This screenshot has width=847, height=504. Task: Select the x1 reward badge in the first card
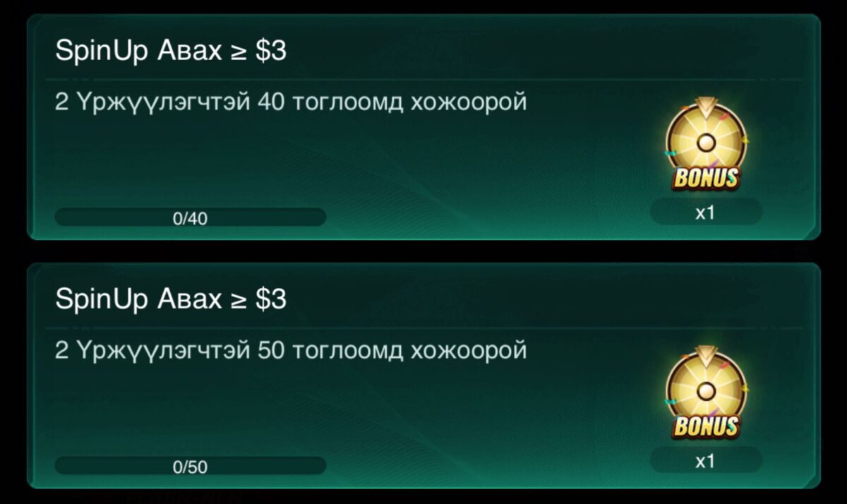coord(706,212)
